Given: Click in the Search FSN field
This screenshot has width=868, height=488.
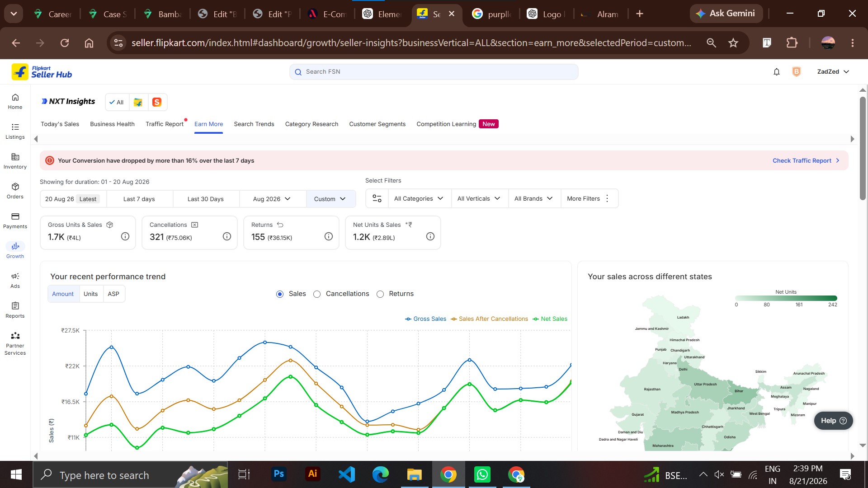Looking at the screenshot, I should tap(434, 72).
